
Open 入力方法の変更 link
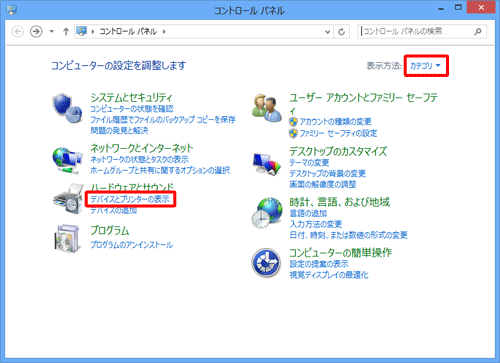pos(316,224)
